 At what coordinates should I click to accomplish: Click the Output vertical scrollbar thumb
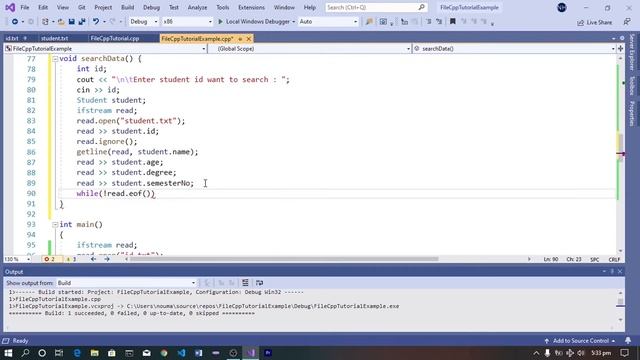620,302
